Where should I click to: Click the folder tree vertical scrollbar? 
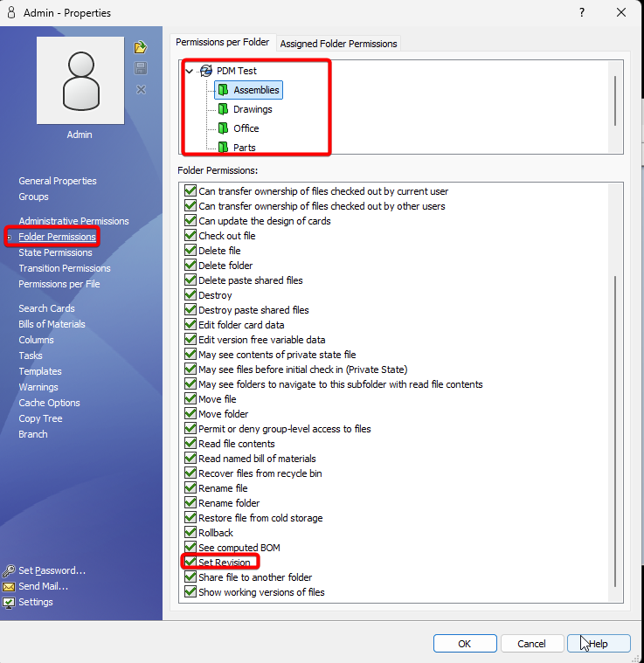click(615, 101)
